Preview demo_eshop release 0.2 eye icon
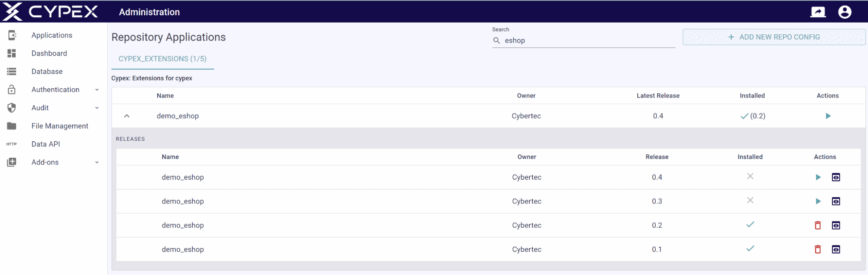Viewport: 868px width, 275px height. click(836, 225)
